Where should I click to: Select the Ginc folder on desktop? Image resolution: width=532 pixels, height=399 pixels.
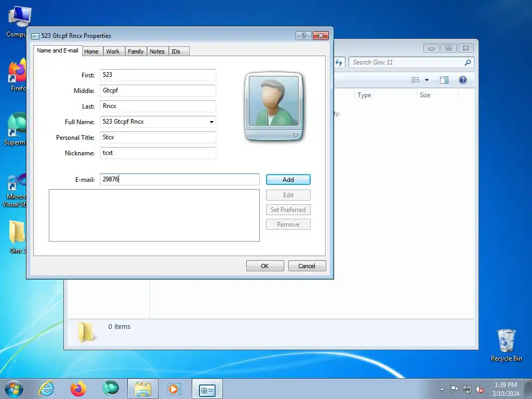pyautogui.click(x=17, y=237)
